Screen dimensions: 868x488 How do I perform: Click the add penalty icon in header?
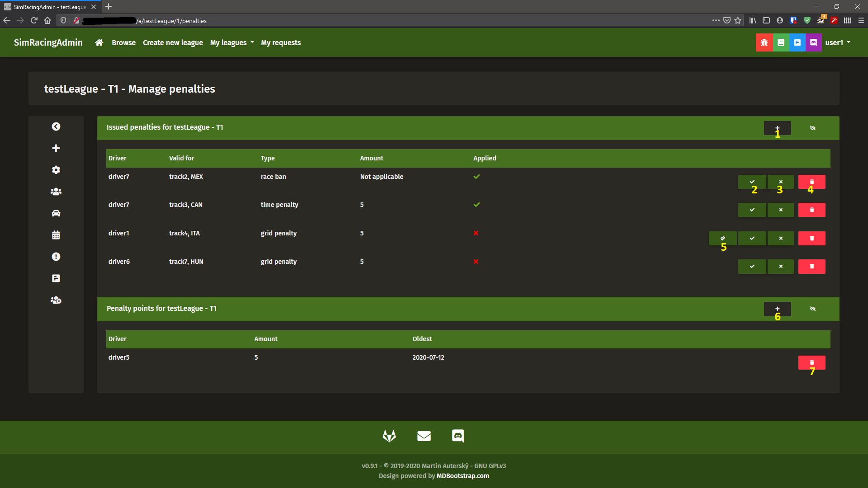(x=777, y=127)
